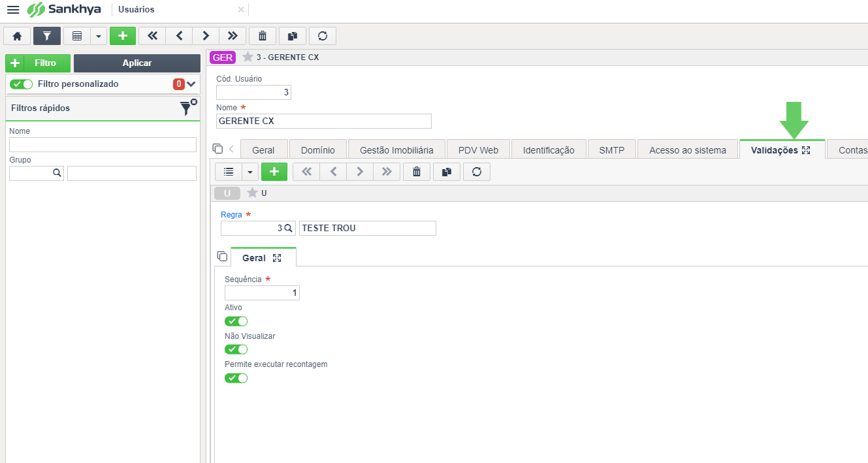Show earlier tabs with the left chevron
868x463 pixels.
231,149
